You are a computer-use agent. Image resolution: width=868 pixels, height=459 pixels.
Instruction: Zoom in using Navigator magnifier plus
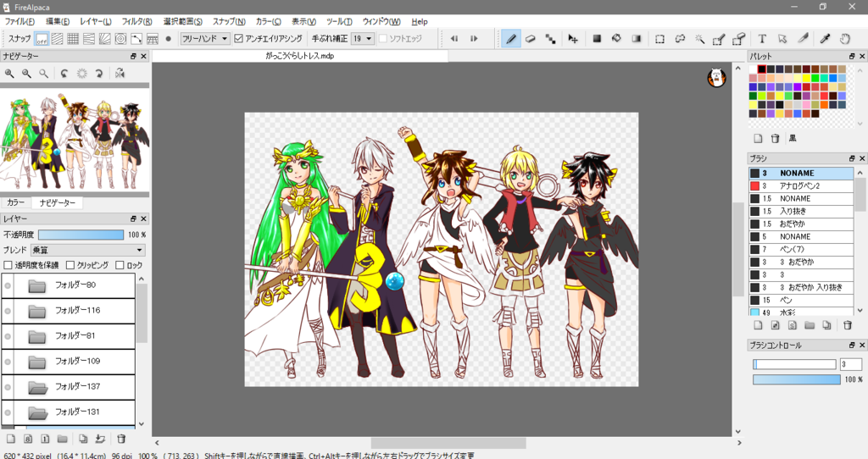tap(9, 73)
